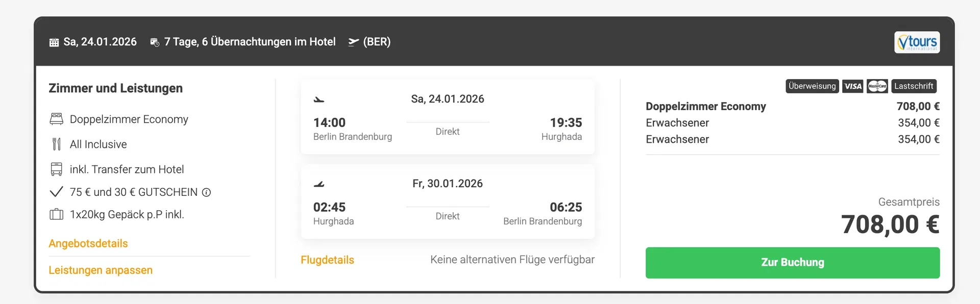Click the airplane icon next to BER

tap(353, 42)
